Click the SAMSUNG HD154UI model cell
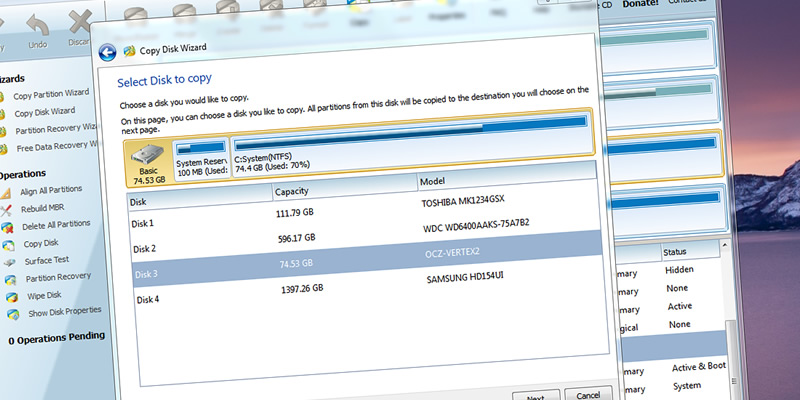Image resolution: width=800 pixels, height=400 pixels. [465, 279]
